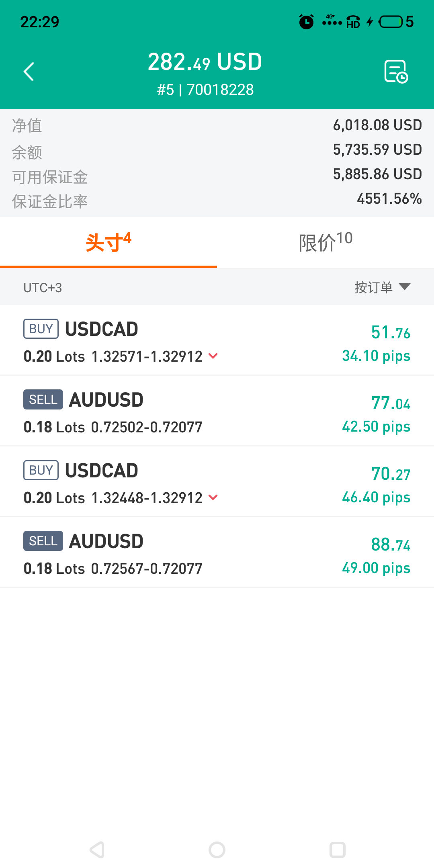The width and height of the screenshot is (434, 868).
Task: Tap the 净值 equity row
Action: (217, 125)
